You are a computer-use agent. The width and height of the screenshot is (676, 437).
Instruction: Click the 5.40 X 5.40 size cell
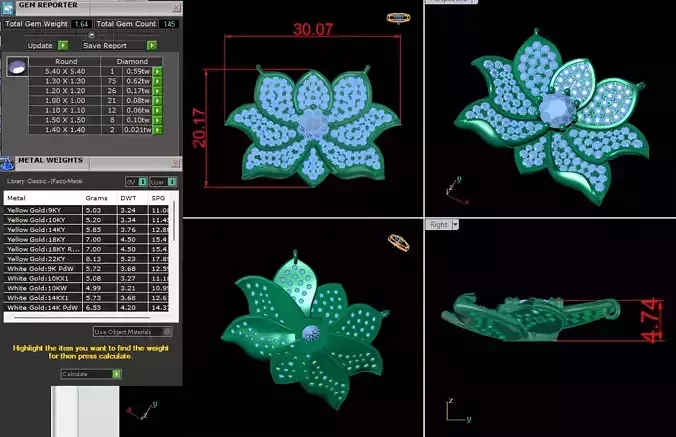pyautogui.click(x=65, y=72)
